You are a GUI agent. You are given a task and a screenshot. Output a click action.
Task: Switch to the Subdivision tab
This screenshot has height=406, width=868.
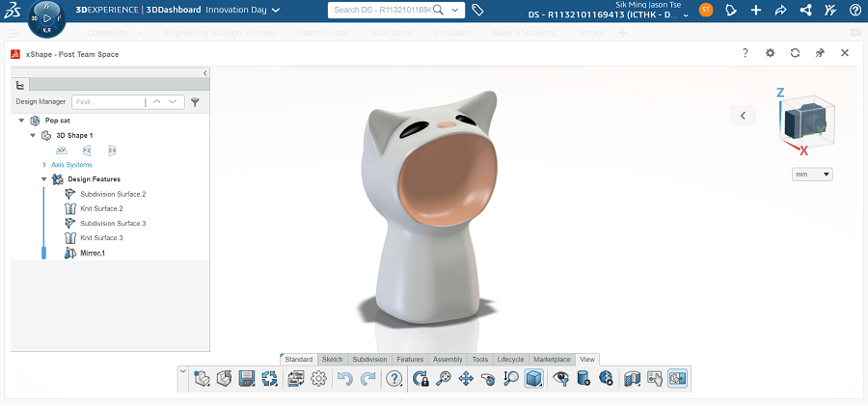point(369,359)
